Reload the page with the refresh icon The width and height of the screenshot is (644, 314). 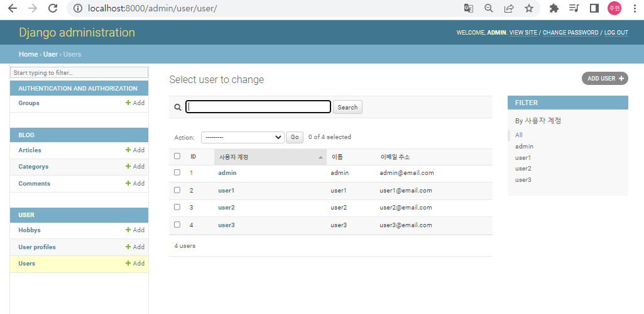point(53,8)
